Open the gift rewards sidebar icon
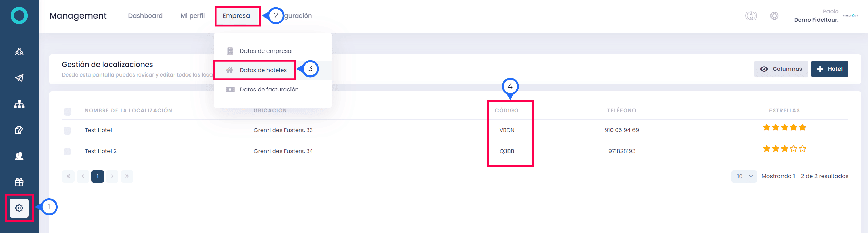 point(19,182)
